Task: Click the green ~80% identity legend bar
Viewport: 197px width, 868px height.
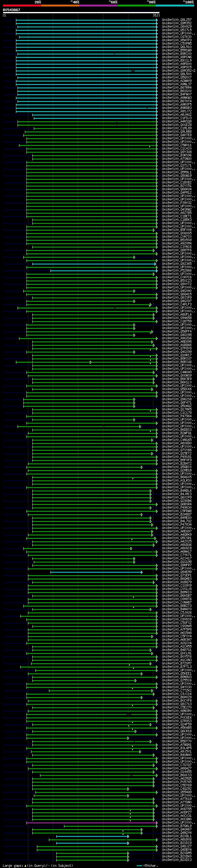Action: pos(137,6)
